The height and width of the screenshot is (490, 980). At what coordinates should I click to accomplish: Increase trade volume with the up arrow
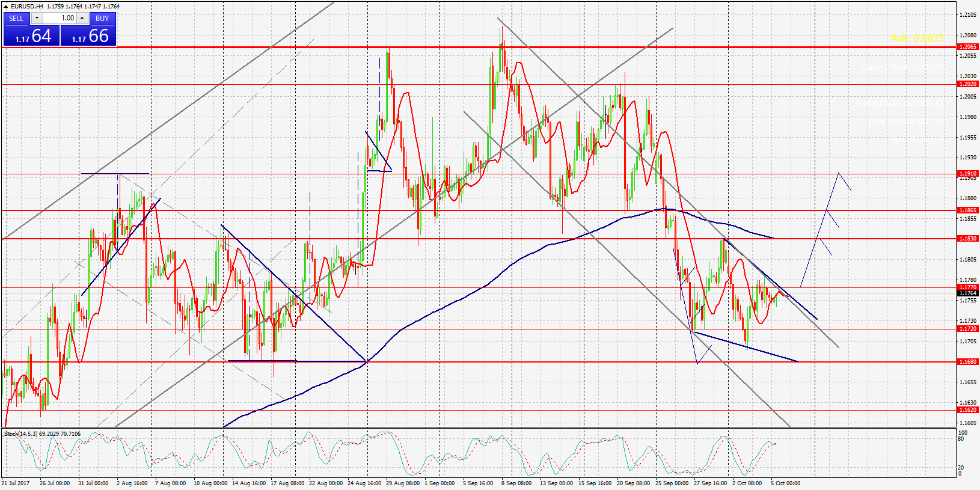(82, 18)
